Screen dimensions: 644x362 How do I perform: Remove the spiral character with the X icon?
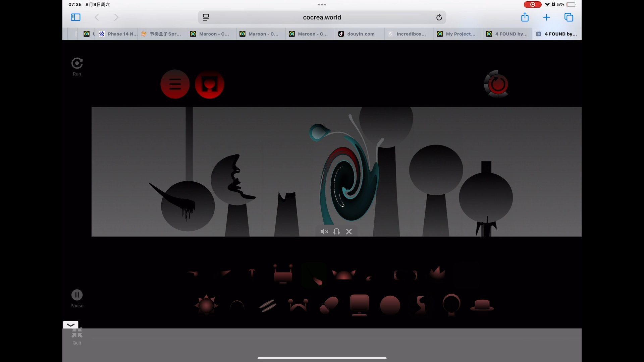tap(349, 232)
